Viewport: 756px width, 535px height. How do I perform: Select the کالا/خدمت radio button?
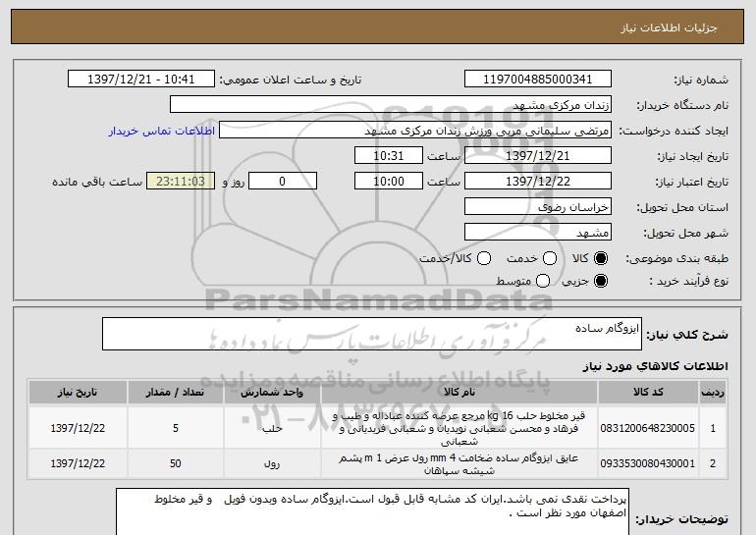click(484, 258)
